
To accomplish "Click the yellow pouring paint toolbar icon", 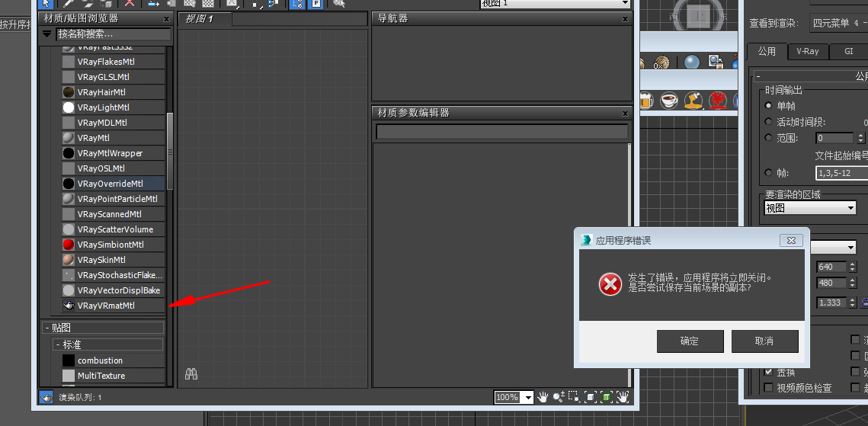I will click(693, 100).
